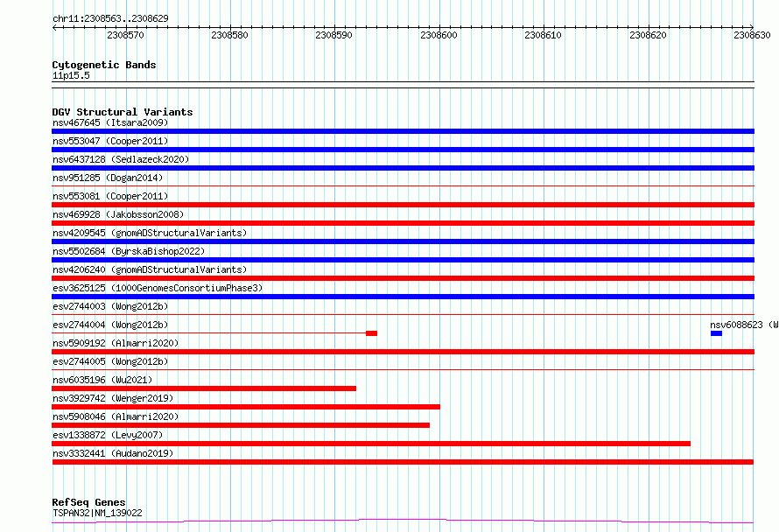Select the red bar under nsv469928
Screen dimensions: 779x532
pos(403,223)
